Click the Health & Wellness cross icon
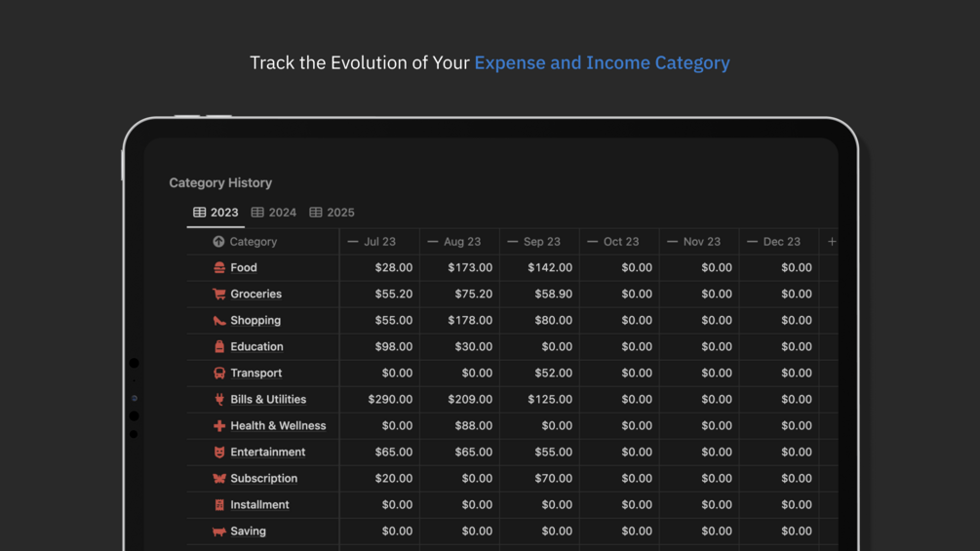 tap(218, 425)
